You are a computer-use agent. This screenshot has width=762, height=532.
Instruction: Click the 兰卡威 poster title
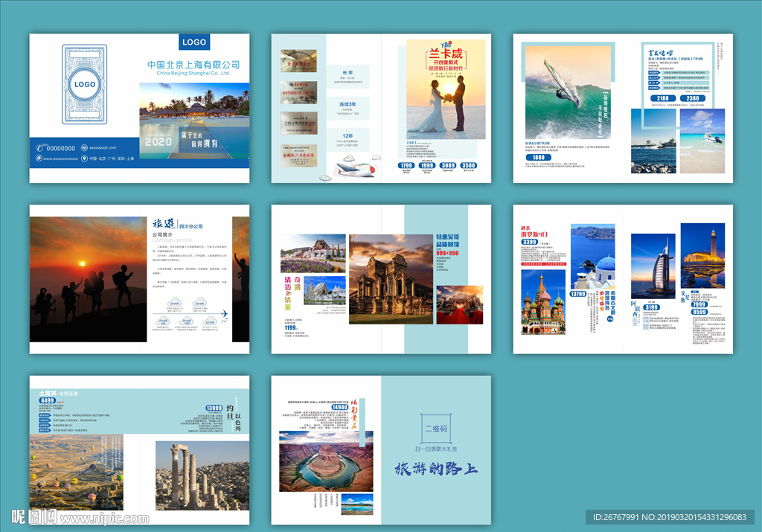click(x=446, y=54)
